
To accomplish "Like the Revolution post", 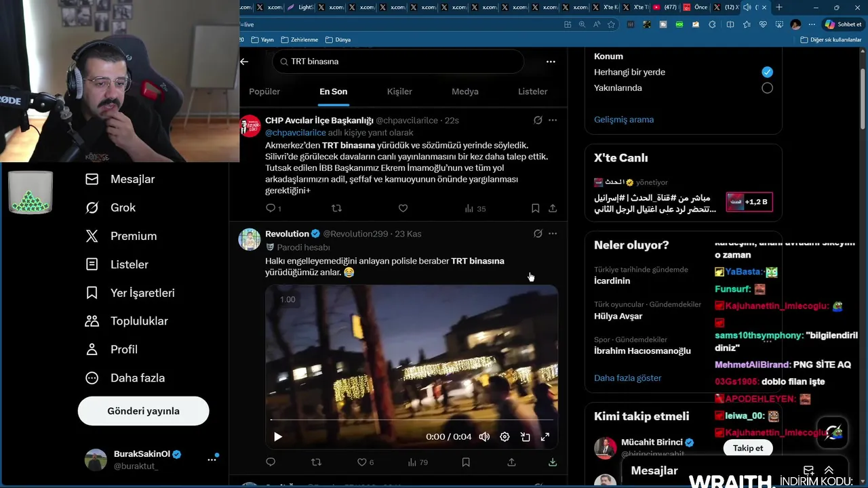I will pyautogui.click(x=366, y=462).
